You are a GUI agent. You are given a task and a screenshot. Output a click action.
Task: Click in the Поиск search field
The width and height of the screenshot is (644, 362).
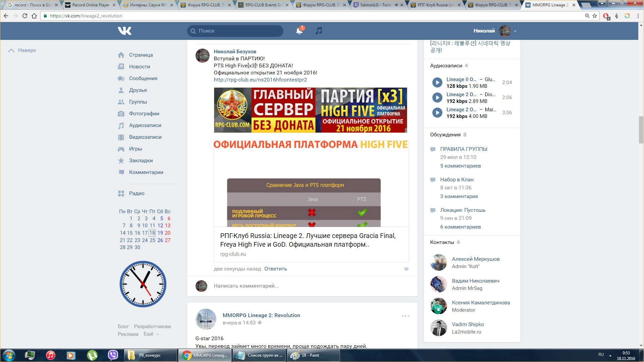(235, 31)
